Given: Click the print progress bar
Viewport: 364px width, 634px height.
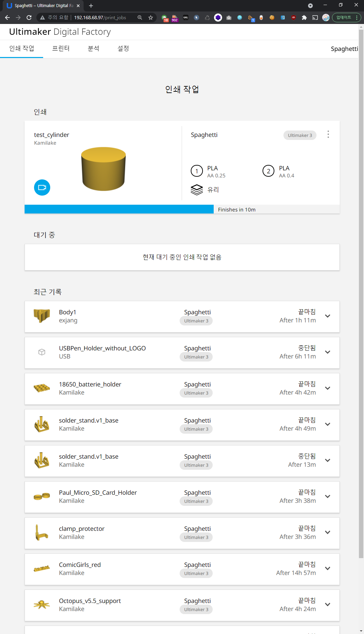Looking at the screenshot, I should 182,209.
